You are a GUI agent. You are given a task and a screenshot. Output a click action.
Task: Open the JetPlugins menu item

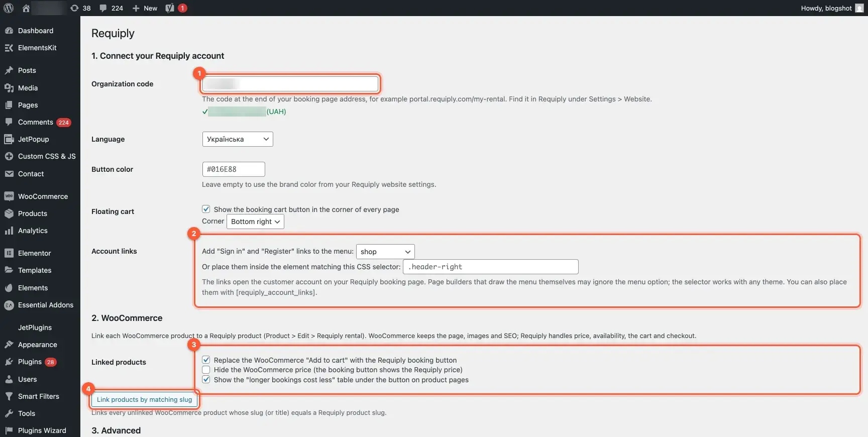(x=35, y=327)
